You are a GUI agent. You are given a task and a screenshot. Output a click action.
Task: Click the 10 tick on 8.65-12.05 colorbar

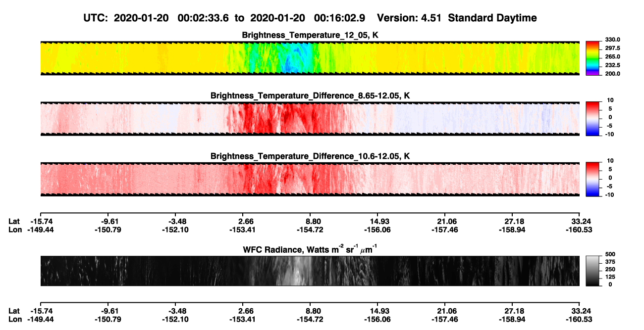click(x=610, y=100)
